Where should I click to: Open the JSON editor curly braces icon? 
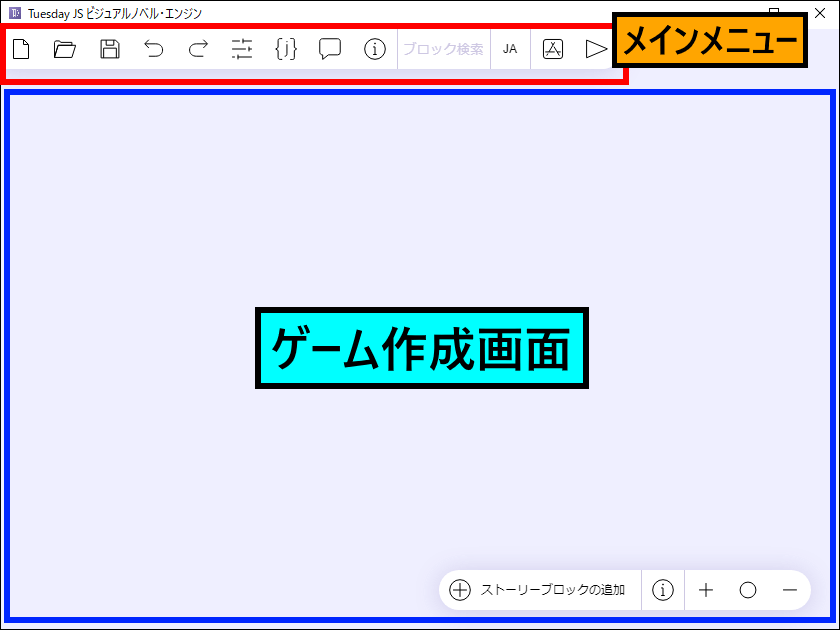tap(286, 49)
